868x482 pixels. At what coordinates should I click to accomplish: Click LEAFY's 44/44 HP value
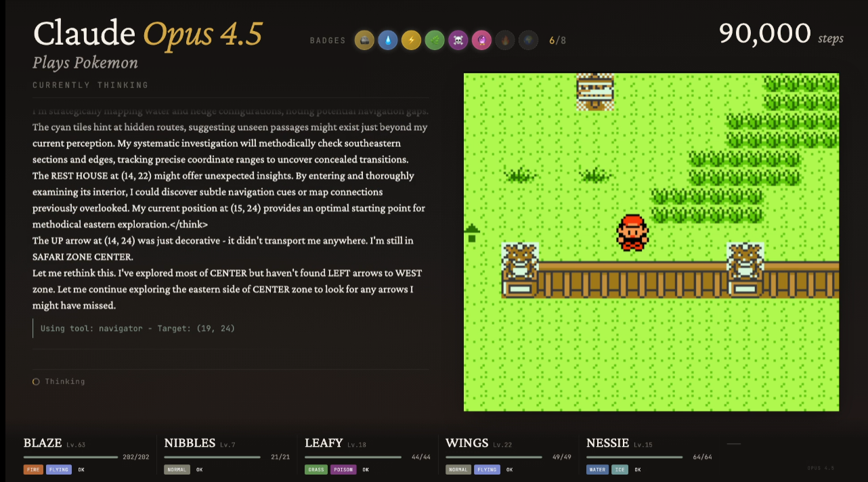pos(421,457)
